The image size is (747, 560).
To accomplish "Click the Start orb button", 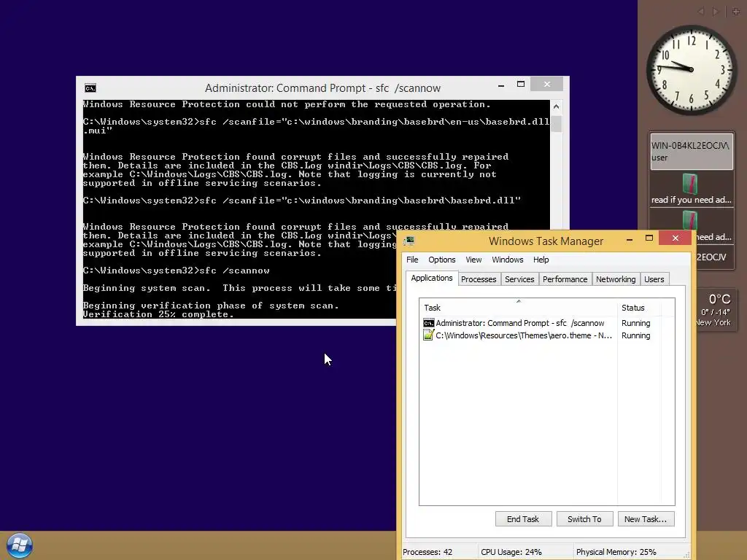I will tap(20, 545).
